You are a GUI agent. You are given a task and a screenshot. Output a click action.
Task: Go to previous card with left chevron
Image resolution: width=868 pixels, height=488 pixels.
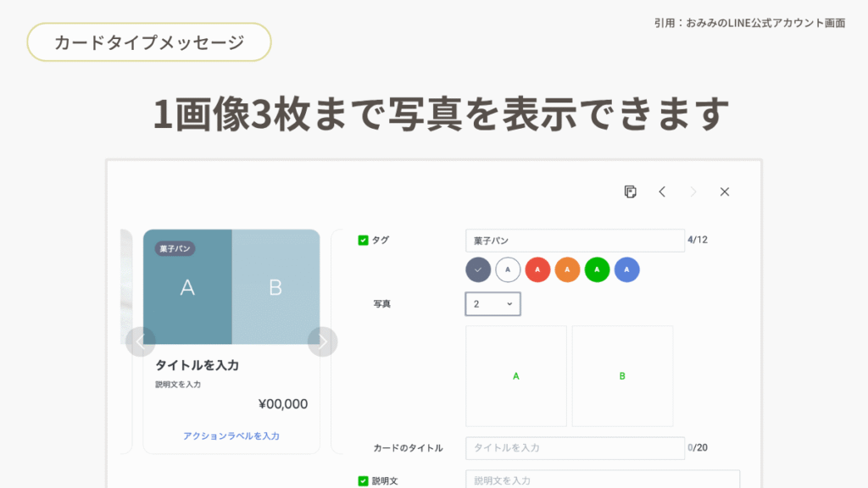coord(662,191)
